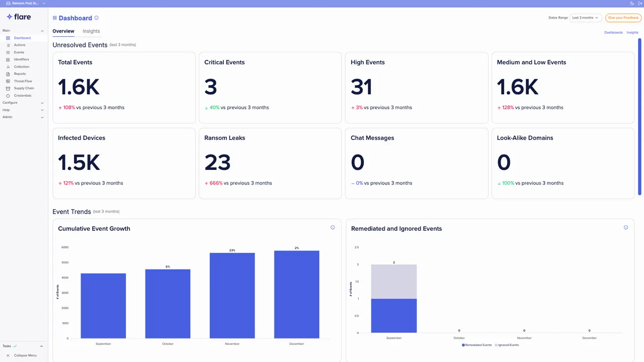This screenshot has width=644, height=362.
Task: Click the Dashboards link on the right
Action: (x=613, y=33)
